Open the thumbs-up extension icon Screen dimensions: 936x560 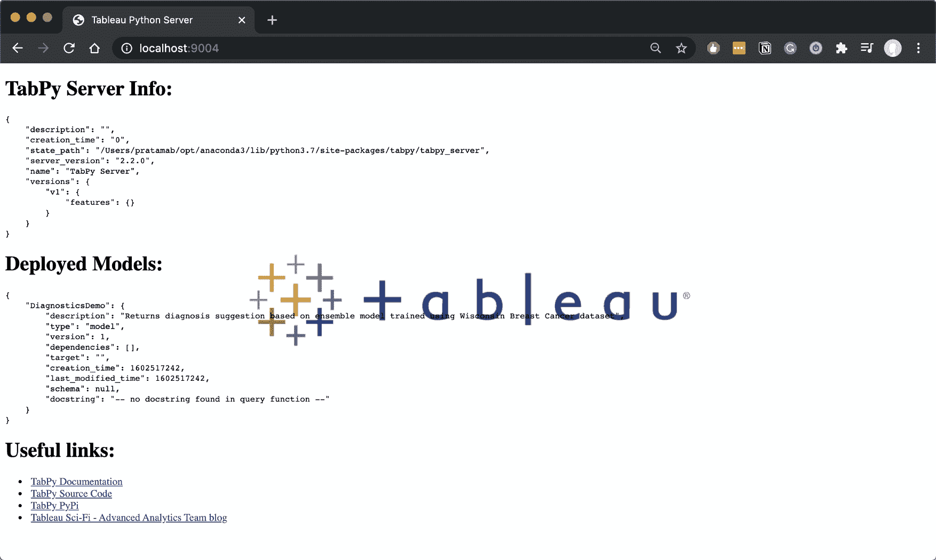pos(713,48)
